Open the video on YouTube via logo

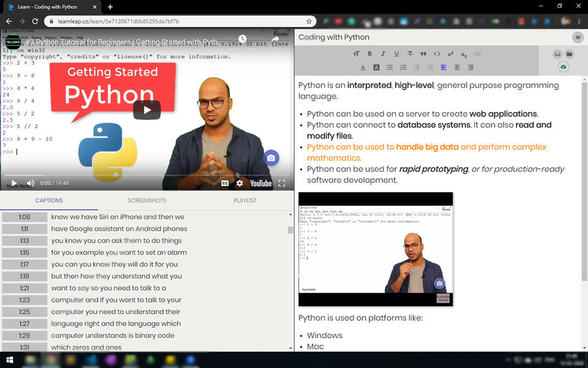click(261, 183)
